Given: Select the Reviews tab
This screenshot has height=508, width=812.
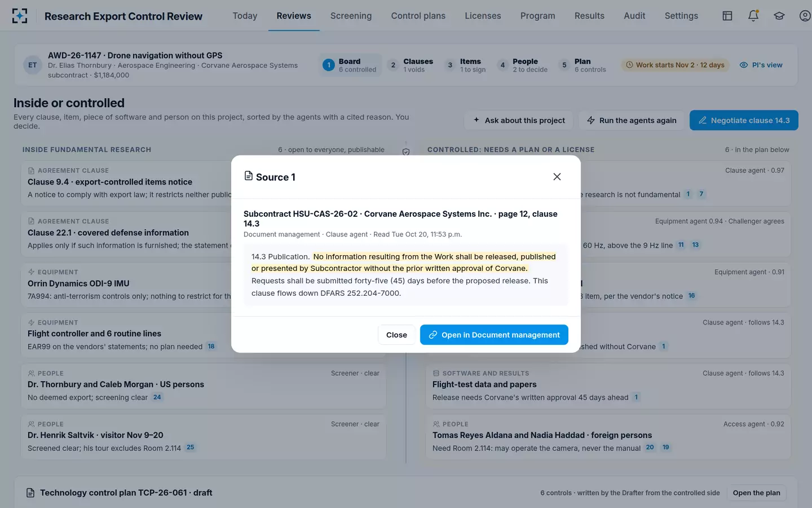Looking at the screenshot, I should point(294,16).
